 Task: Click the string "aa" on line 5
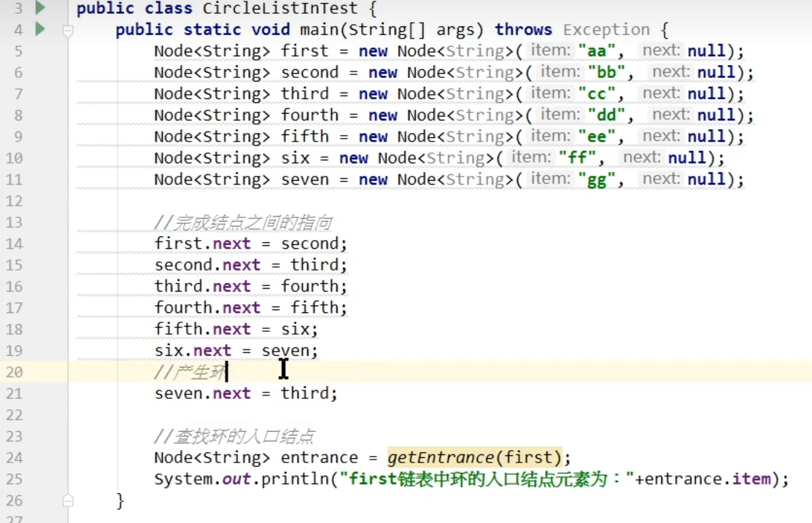(597, 51)
